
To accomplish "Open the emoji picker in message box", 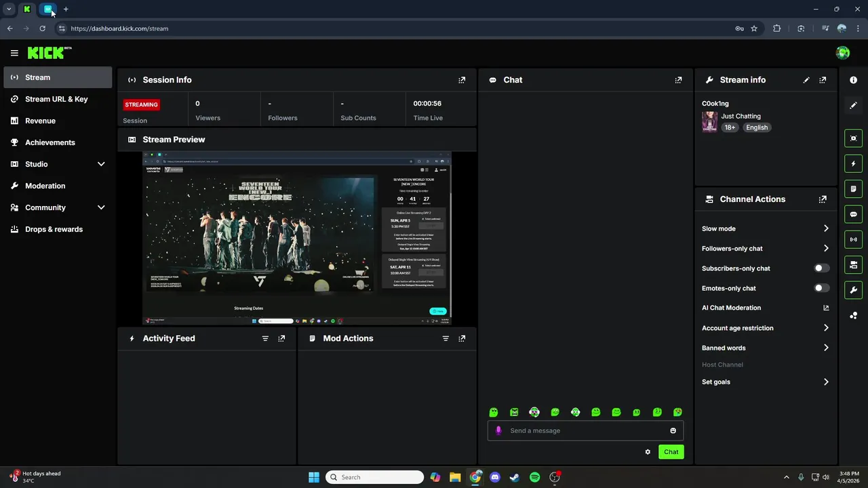I will coord(673,430).
